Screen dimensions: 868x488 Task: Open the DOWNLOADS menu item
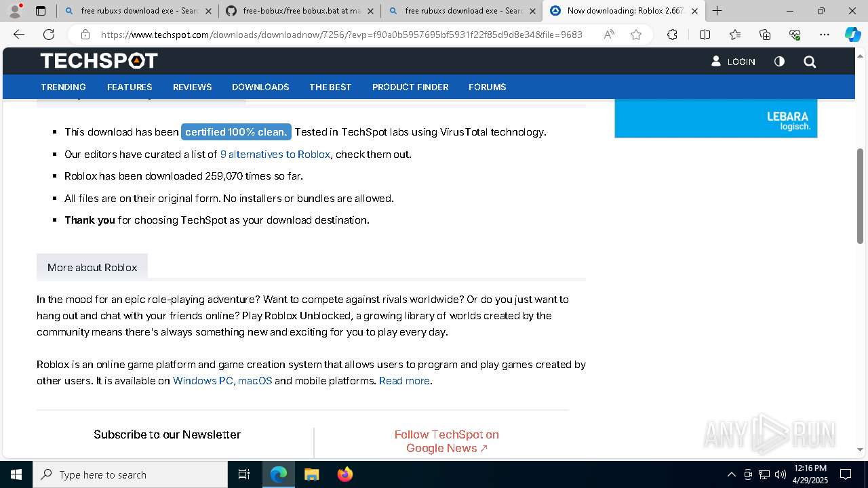tap(260, 87)
